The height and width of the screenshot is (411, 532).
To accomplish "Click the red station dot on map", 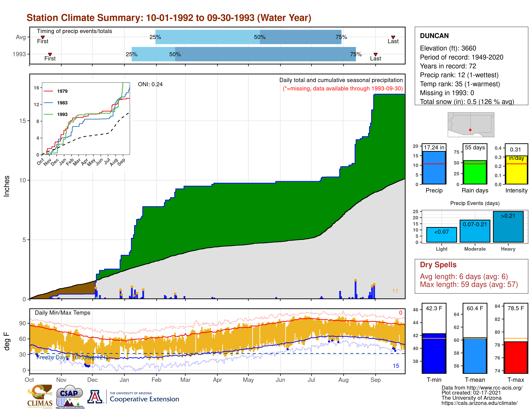I will pyautogui.click(x=470, y=130).
